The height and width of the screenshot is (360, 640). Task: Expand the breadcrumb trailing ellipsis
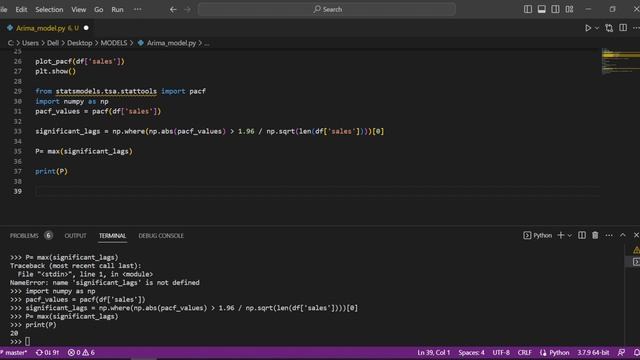[207, 43]
